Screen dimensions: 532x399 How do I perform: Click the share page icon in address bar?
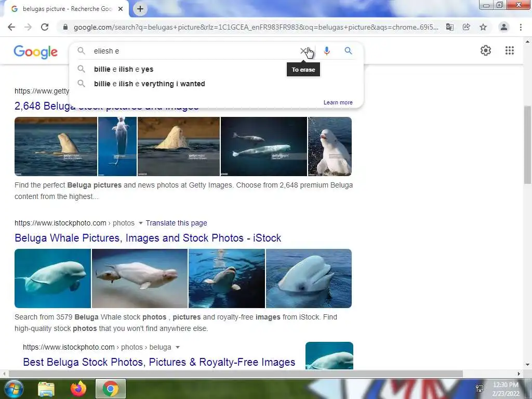coord(467,27)
